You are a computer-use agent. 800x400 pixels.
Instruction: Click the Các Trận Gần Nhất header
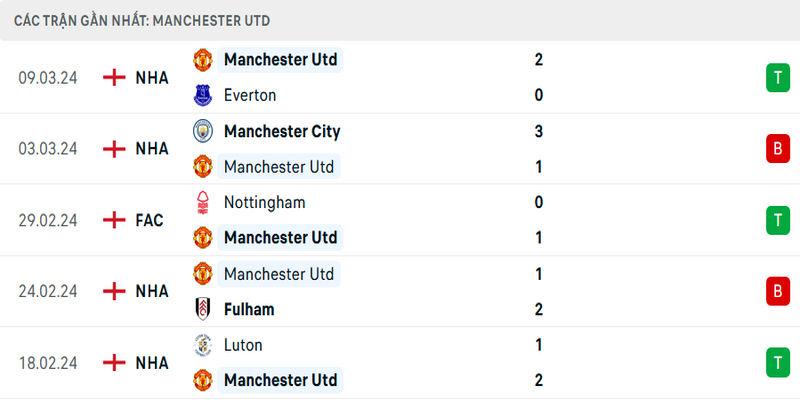coord(142,20)
